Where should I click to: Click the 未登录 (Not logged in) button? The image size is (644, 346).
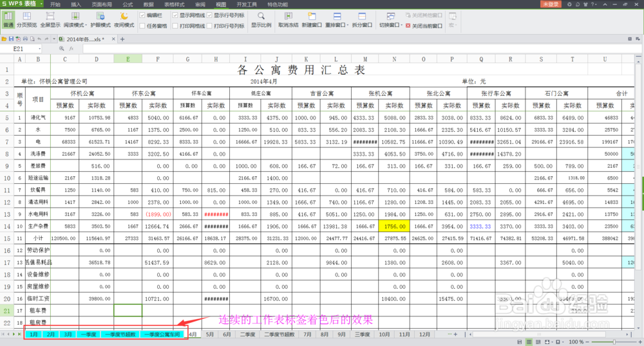(551, 4)
